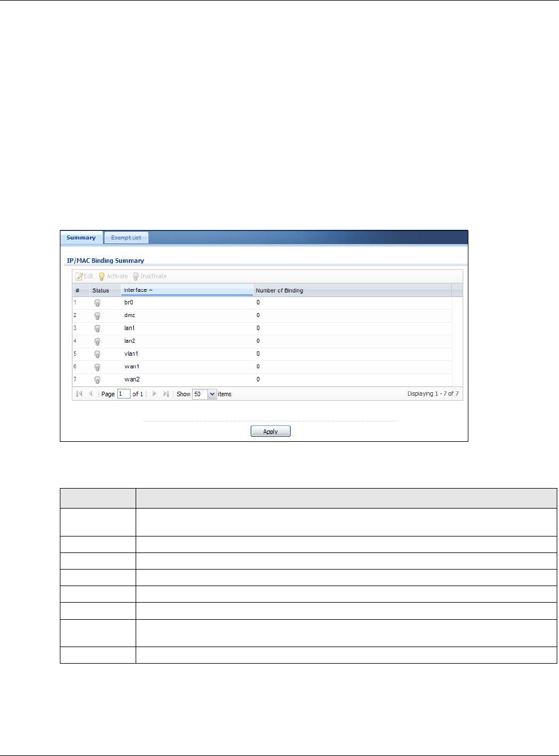Go to next page arrow
Screen dimensions: 559x756
[x=154, y=394]
